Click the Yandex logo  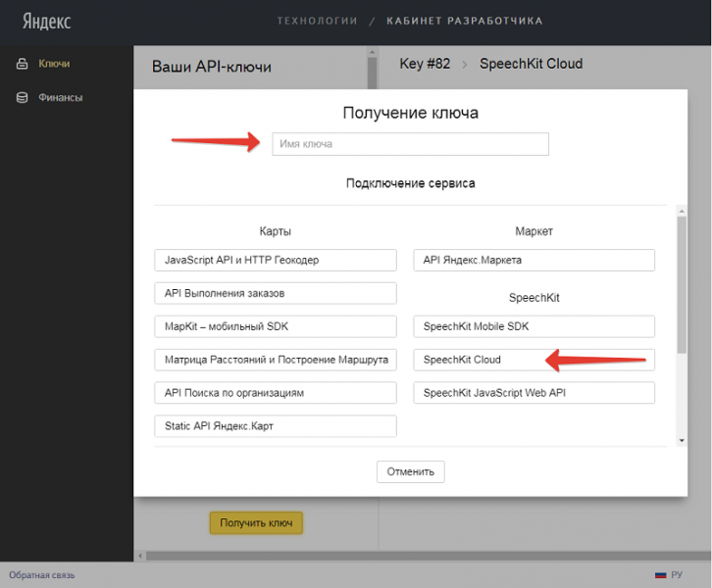(47, 22)
